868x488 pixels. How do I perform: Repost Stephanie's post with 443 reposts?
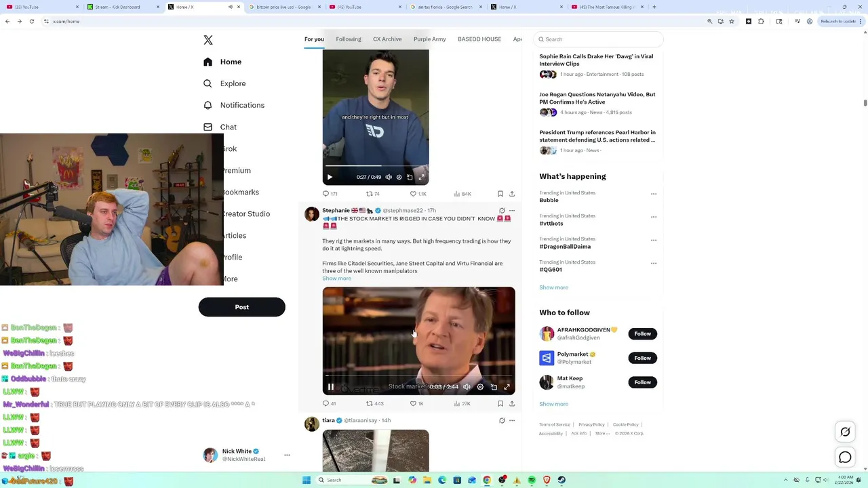pos(375,403)
